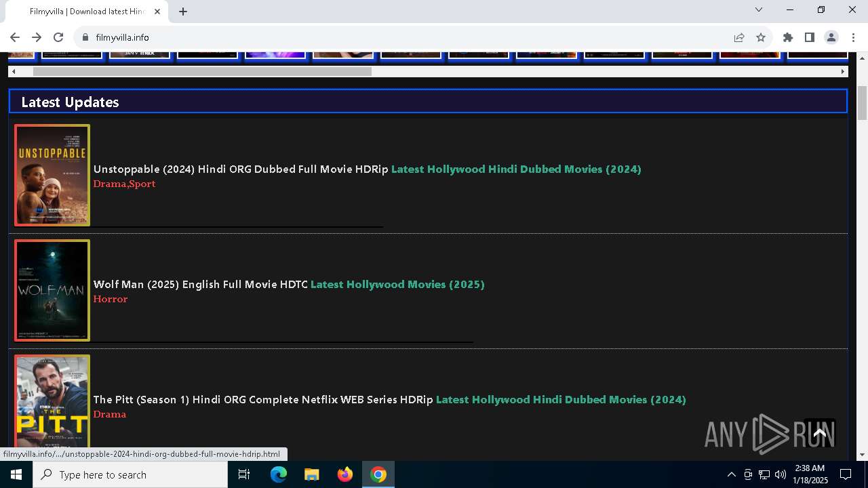Image resolution: width=868 pixels, height=488 pixels.
Task: Open the notification center icon
Action: [846, 474]
